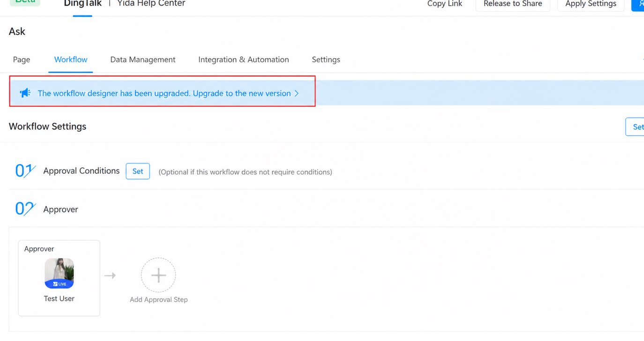Image resolution: width=644 pixels, height=341 pixels.
Task: Click the Copy Link button
Action: point(445,4)
